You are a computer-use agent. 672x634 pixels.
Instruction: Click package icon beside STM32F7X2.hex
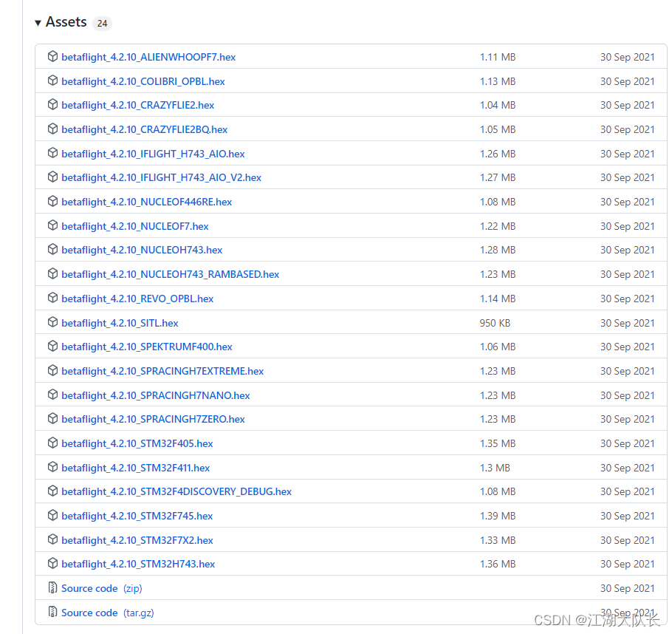[52, 539]
